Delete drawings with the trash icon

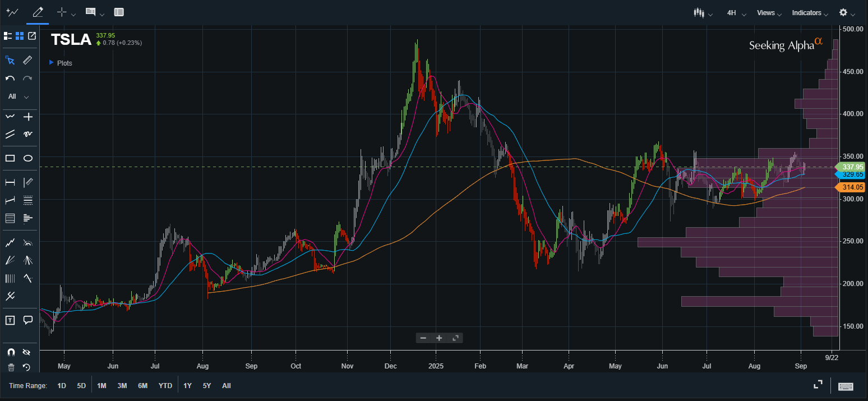(x=10, y=367)
